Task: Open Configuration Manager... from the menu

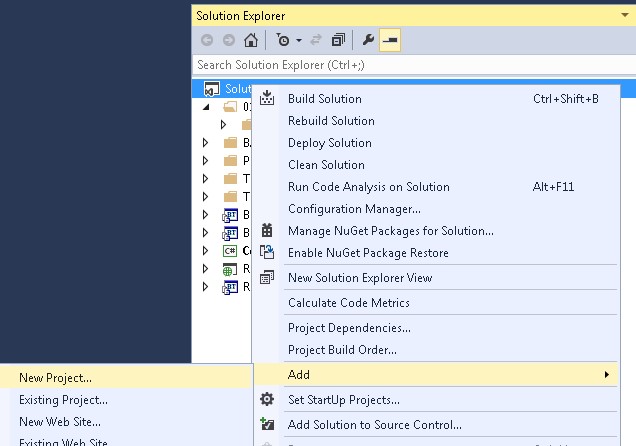Action: [354, 209]
